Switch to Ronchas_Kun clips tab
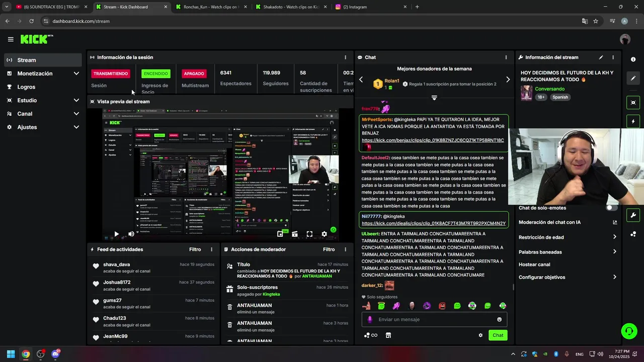This screenshot has height=362, width=644. [x=210, y=7]
